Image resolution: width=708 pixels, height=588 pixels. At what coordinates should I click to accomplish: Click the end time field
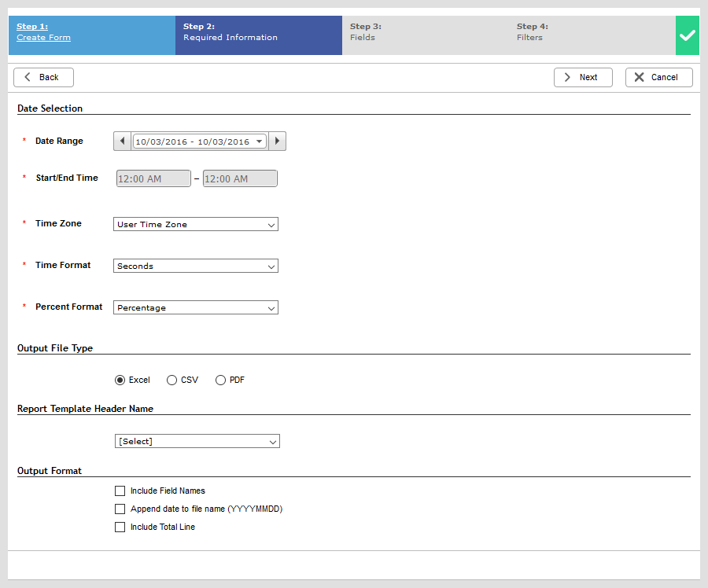pos(240,178)
